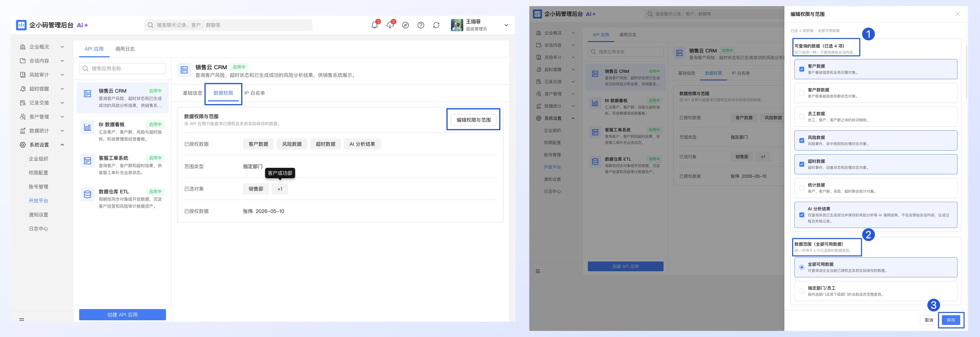
Task: Open the compass guide icon in header
Action: click(x=406, y=25)
